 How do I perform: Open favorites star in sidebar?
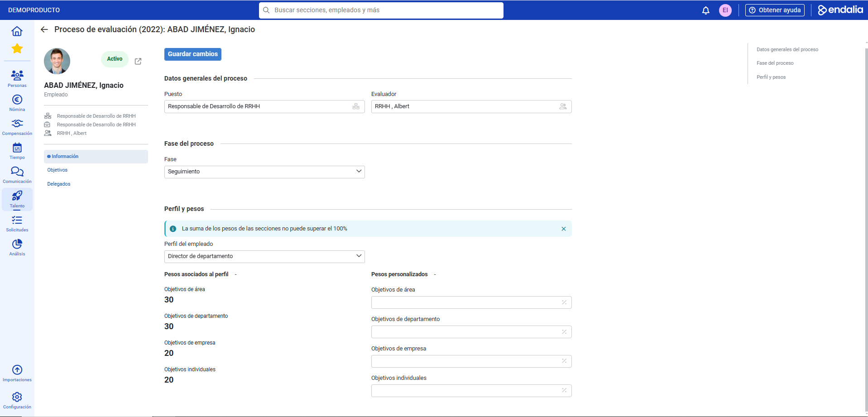pos(17,48)
